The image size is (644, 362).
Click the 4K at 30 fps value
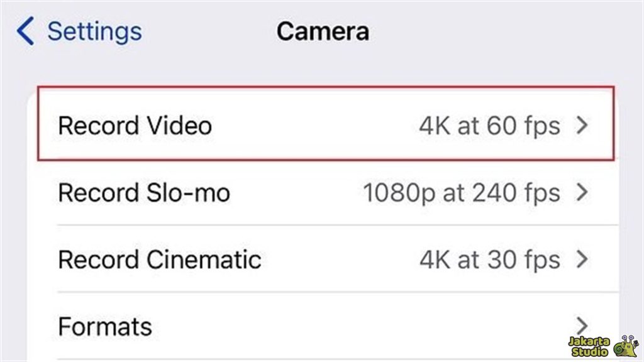[x=489, y=259]
